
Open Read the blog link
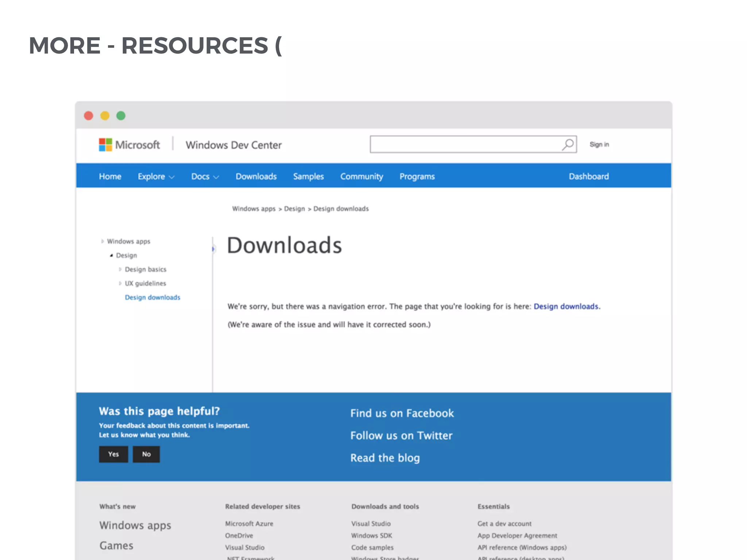coord(385,458)
